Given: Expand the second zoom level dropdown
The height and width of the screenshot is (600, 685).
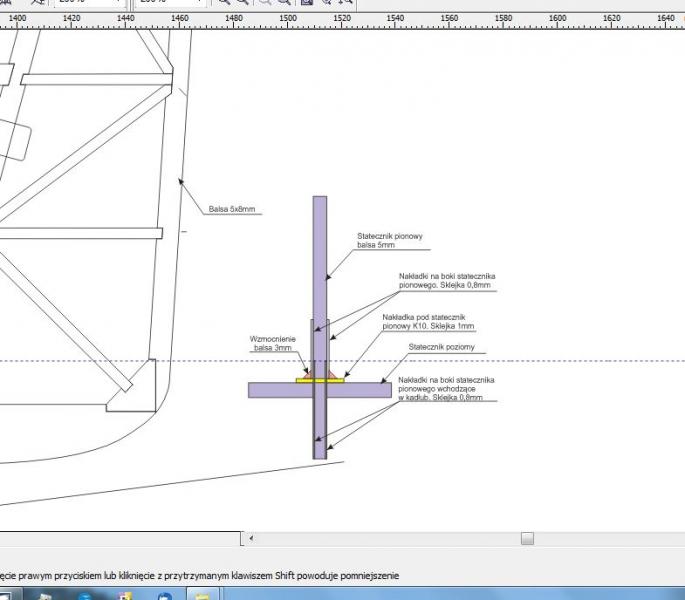Looking at the screenshot, I should pos(200,3).
